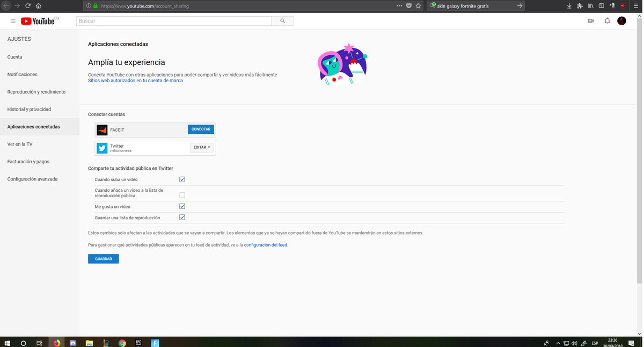The height and width of the screenshot is (347, 644).
Task: Open the 'configuración del feed' link
Action: [x=266, y=245]
